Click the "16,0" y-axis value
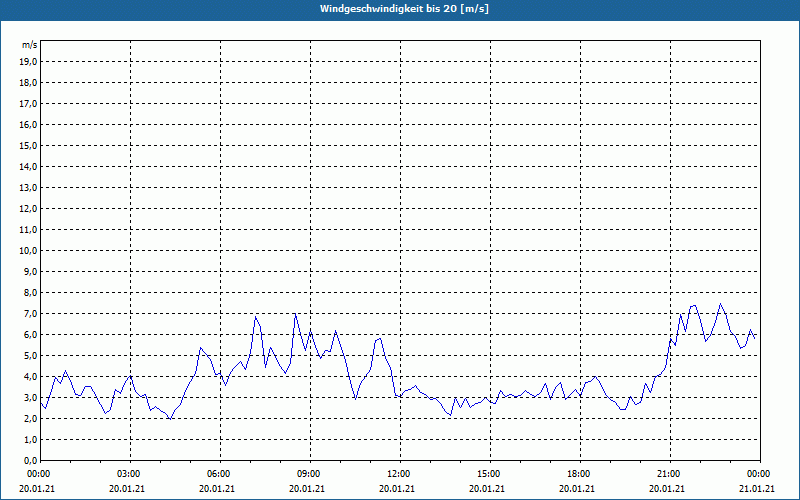Viewport: 800px width, 500px height. point(29,124)
